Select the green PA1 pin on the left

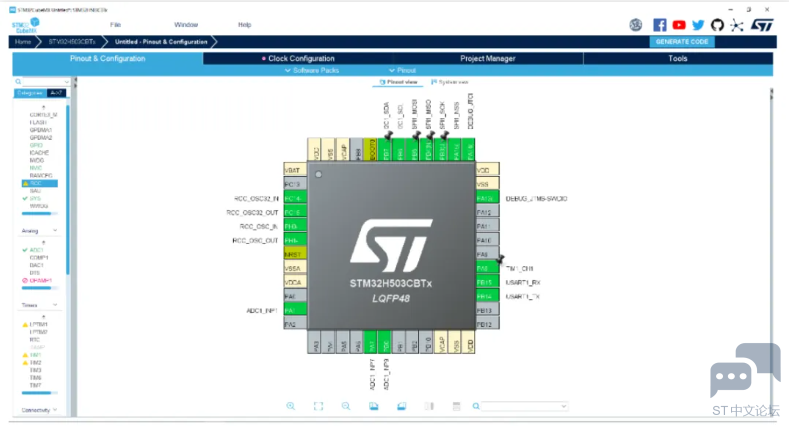(x=295, y=310)
